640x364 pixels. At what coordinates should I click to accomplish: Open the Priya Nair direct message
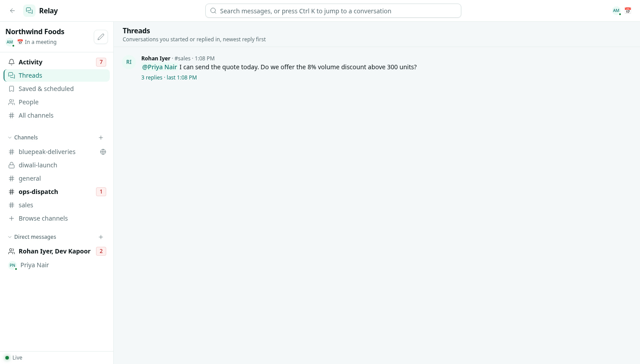pyautogui.click(x=56, y=265)
